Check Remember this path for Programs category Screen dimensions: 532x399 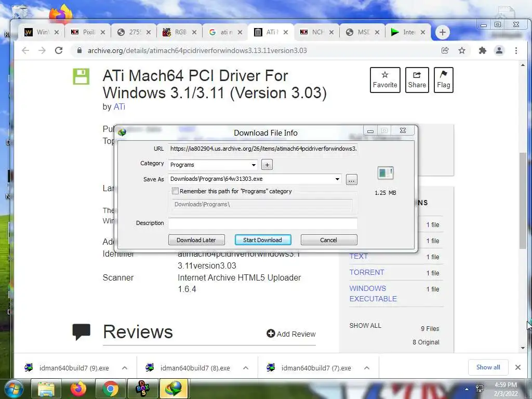(176, 191)
